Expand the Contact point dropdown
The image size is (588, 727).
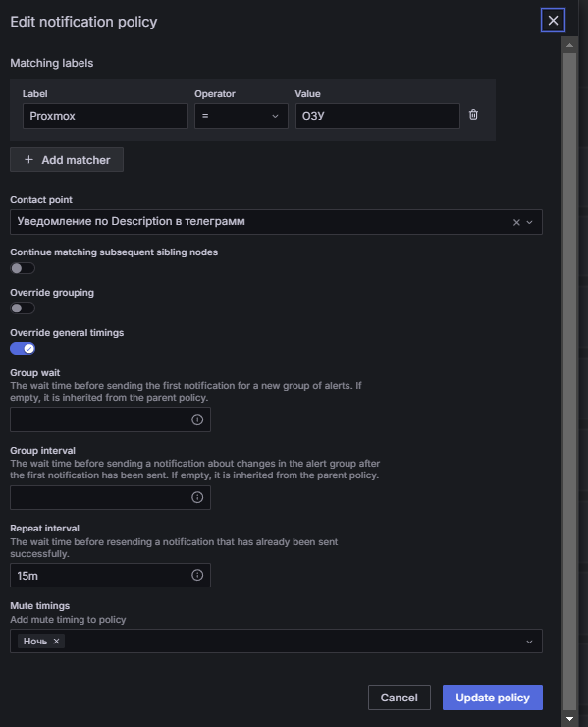530,223
